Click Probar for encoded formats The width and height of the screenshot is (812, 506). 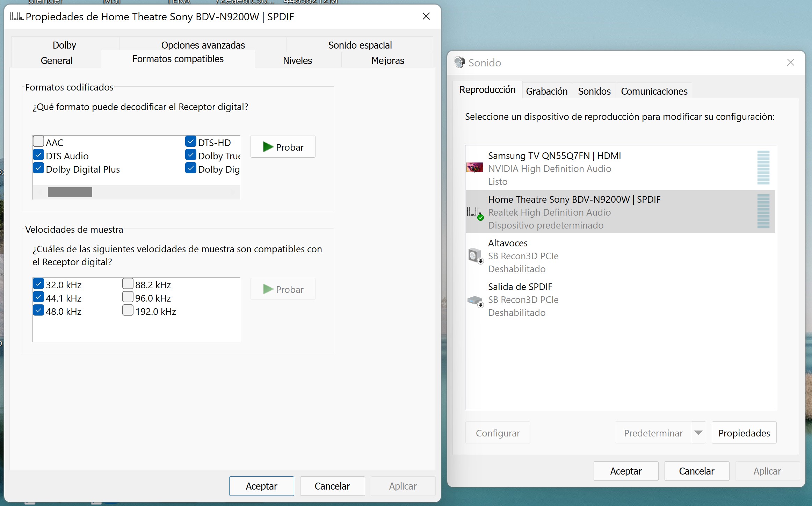(x=283, y=147)
